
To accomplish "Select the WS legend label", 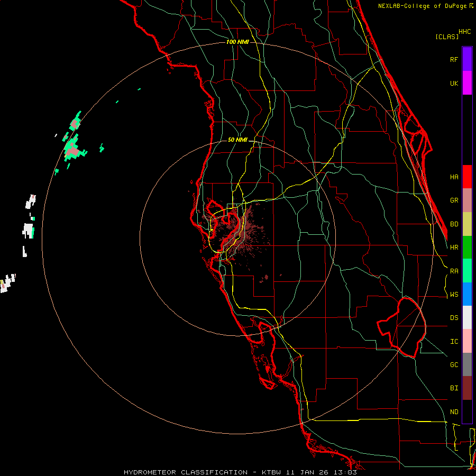I will [x=454, y=295].
